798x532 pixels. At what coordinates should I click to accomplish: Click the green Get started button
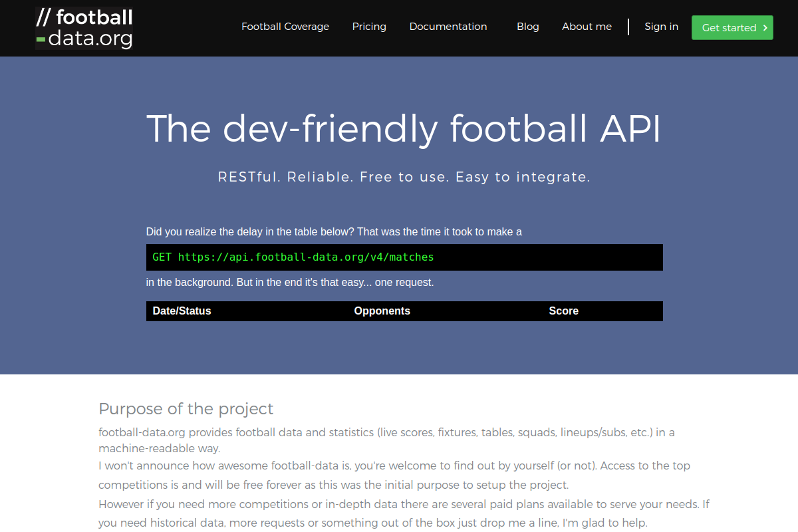(732, 27)
